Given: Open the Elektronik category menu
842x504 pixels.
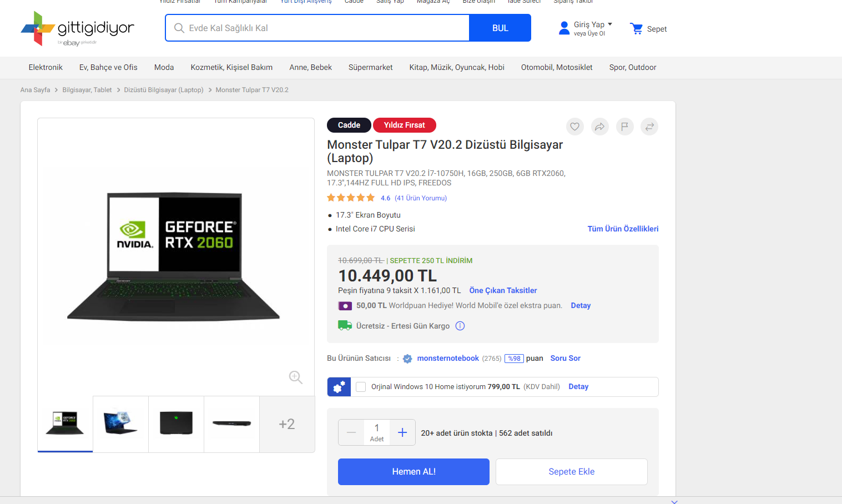Looking at the screenshot, I should [x=46, y=67].
